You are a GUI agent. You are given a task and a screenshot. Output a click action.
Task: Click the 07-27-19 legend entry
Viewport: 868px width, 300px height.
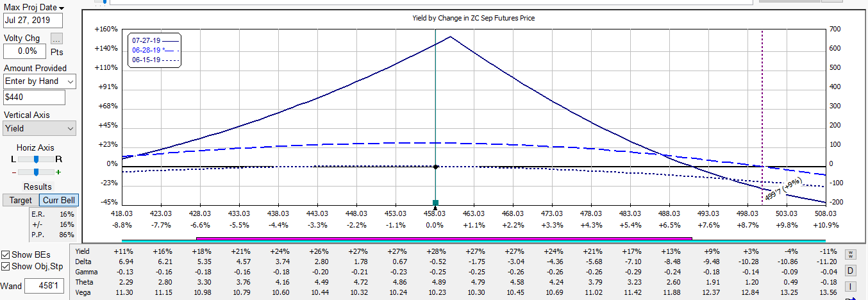pyautogui.click(x=154, y=40)
